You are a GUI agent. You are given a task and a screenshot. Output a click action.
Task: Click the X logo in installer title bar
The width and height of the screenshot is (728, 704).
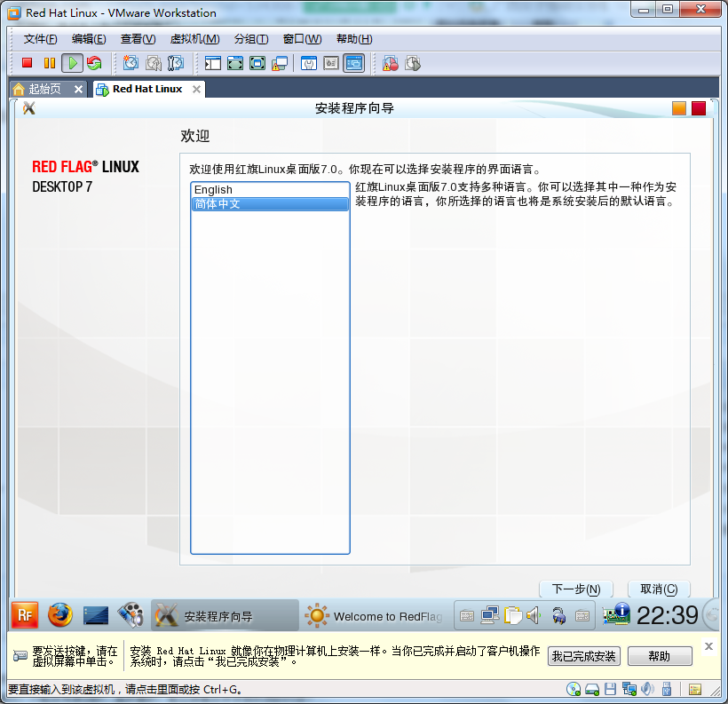[x=28, y=108]
